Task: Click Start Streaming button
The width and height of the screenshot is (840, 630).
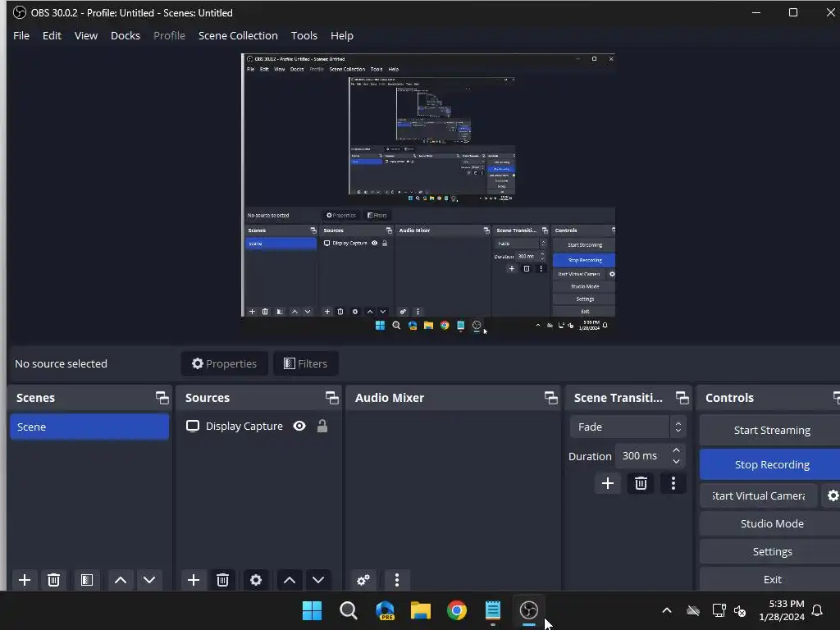Action: [x=771, y=430]
